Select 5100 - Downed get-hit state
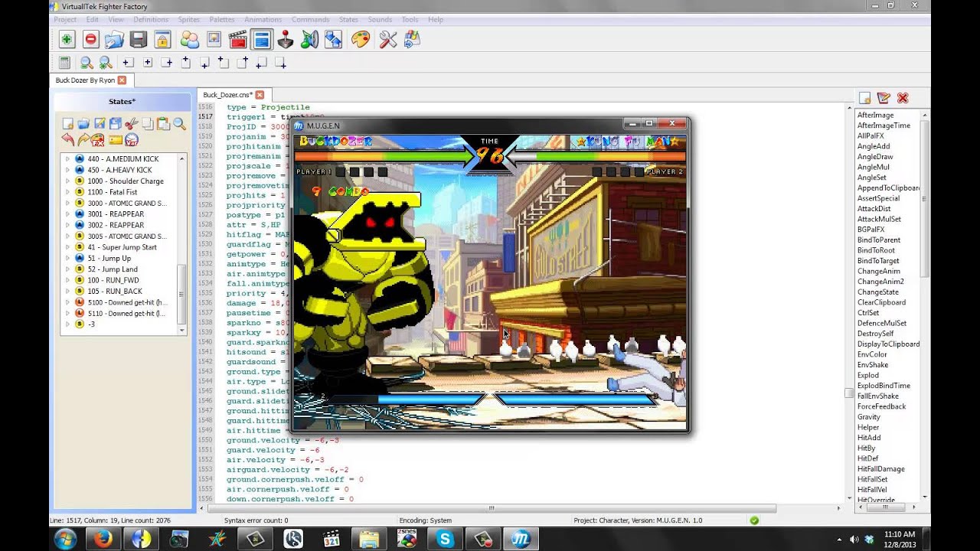Screen dimensions: 980x551 coord(127,302)
